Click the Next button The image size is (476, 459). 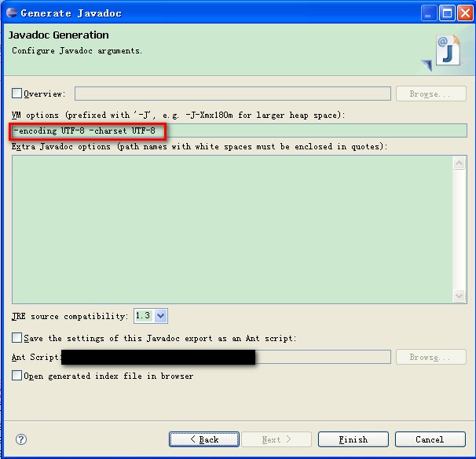tap(276, 439)
